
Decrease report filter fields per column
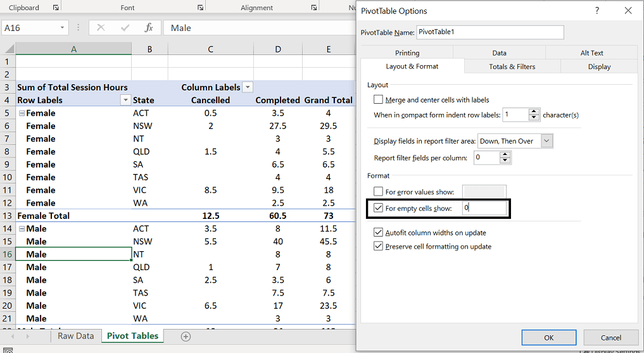click(x=505, y=161)
